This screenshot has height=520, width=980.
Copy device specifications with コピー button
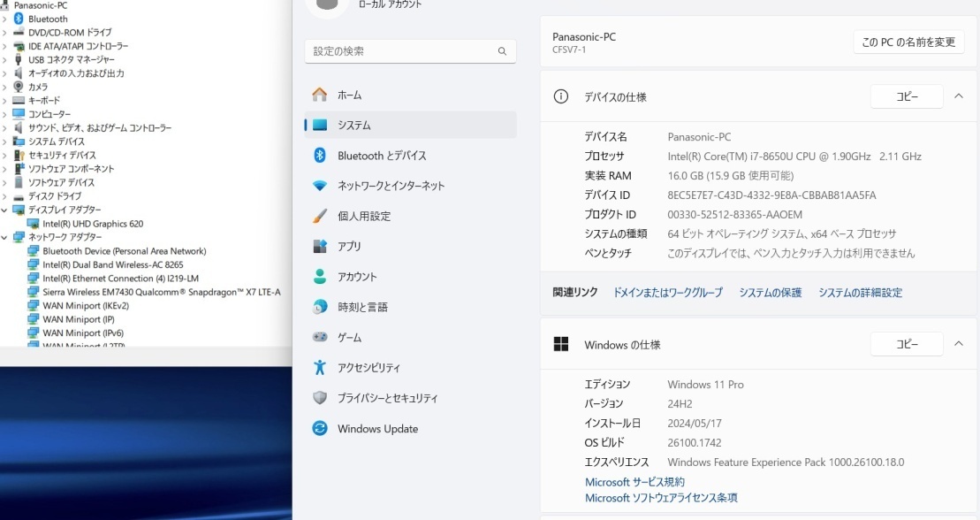(x=907, y=96)
